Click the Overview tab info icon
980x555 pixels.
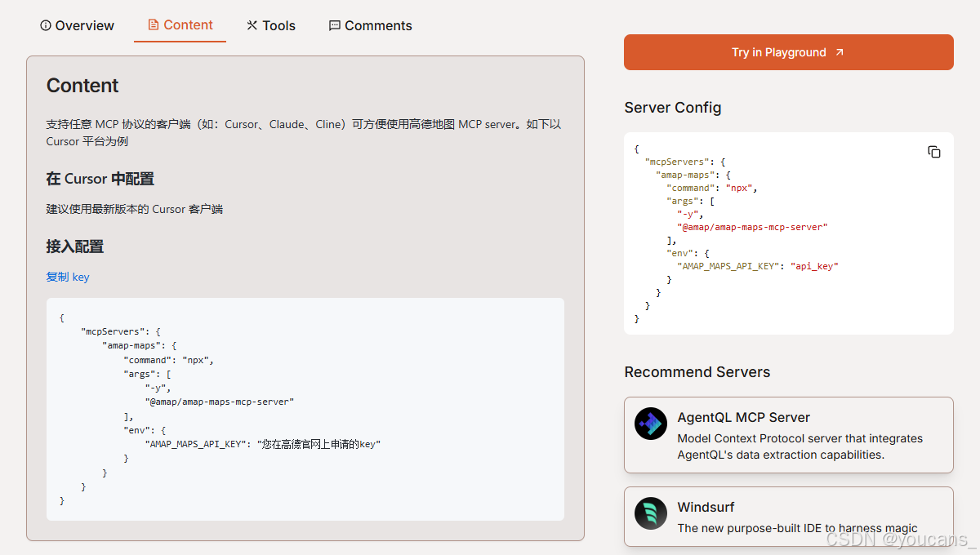[46, 25]
